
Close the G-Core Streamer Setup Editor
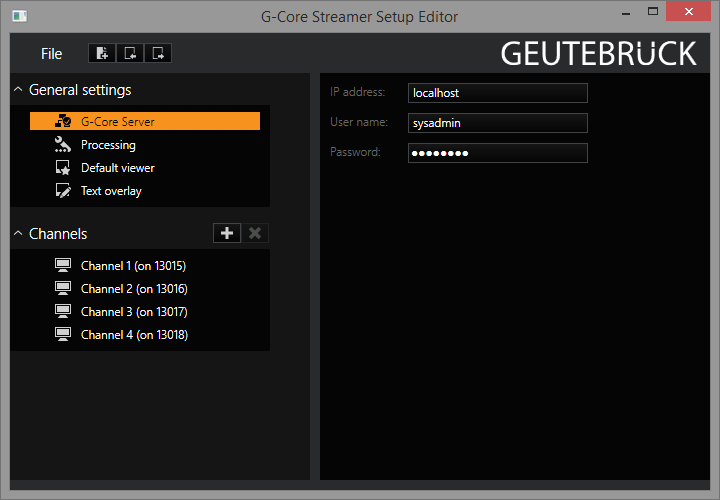point(688,11)
